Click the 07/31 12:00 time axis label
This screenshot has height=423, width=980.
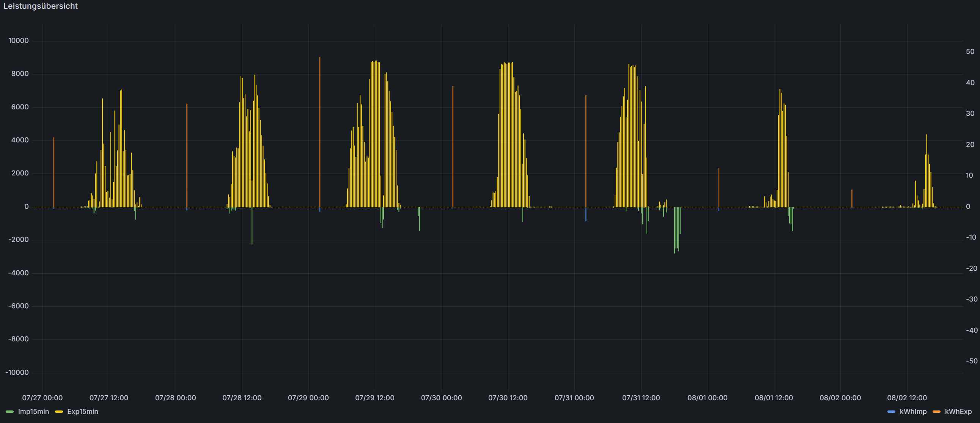641,398
